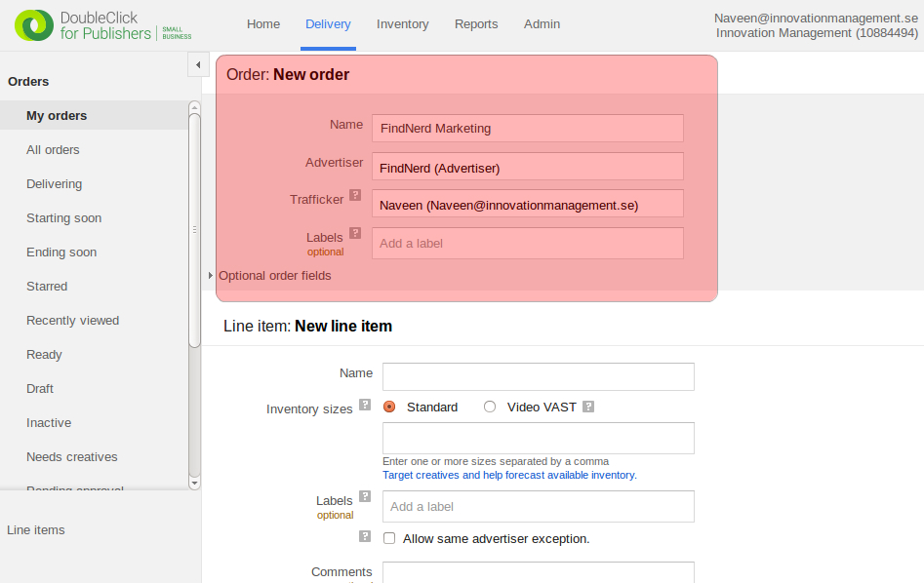Viewport: 924px width, 583px height.
Task: Open help icon next to order Labels
Action: [x=355, y=233]
